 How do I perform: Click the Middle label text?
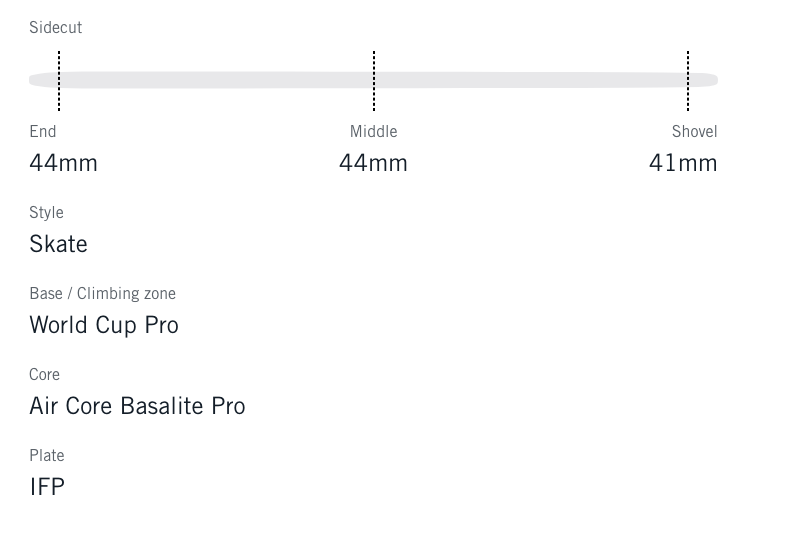(373, 132)
